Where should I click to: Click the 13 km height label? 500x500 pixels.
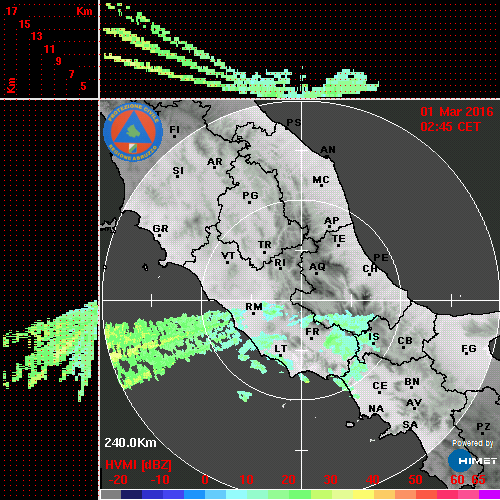tap(37, 36)
